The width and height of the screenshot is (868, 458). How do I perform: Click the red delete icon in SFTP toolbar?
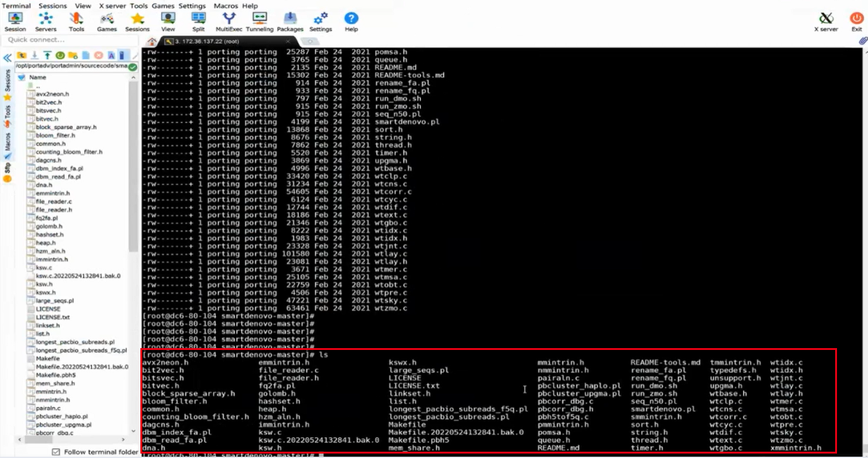(x=98, y=56)
